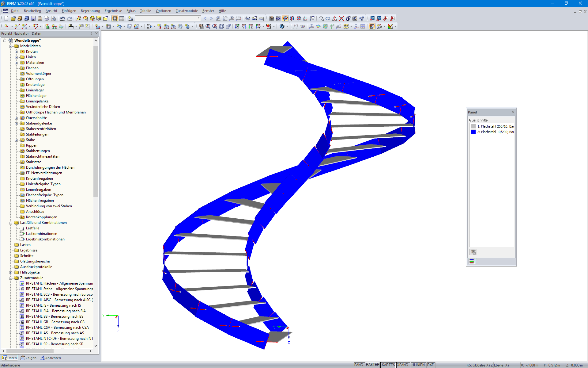Image resolution: width=588 pixels, height=368 pixels.
Task: Click the Daten tab at bottom
Action: [10, 357]
